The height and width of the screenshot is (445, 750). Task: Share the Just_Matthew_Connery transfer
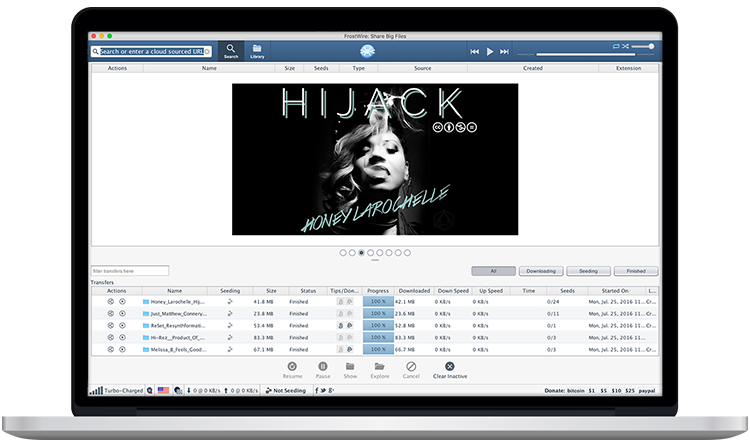(x=110, y=313)
